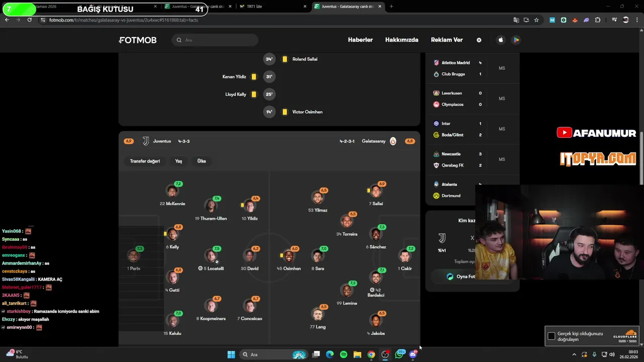Open the Apple App Store icon

click(501, 40)
